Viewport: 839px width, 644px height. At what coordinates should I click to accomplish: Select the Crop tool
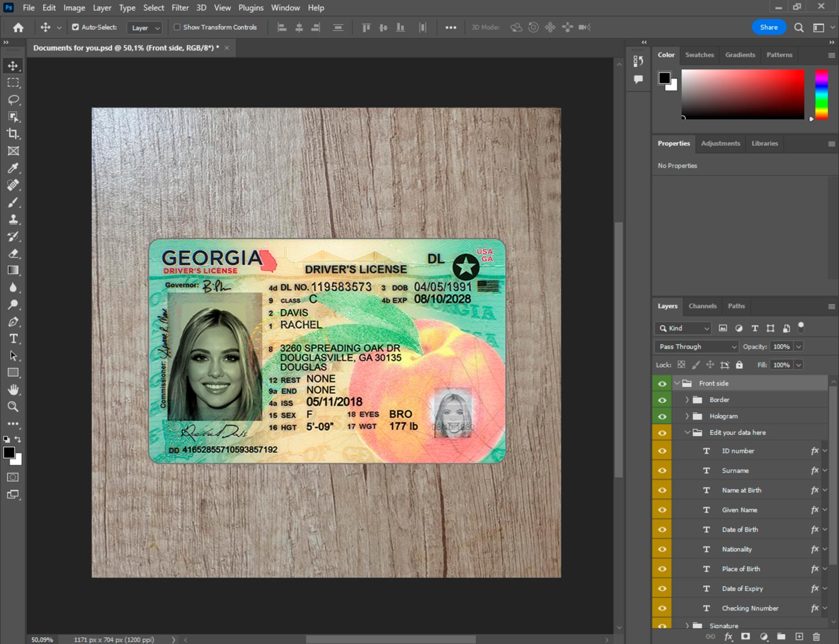pyautogui.click(x=13, y=134)
